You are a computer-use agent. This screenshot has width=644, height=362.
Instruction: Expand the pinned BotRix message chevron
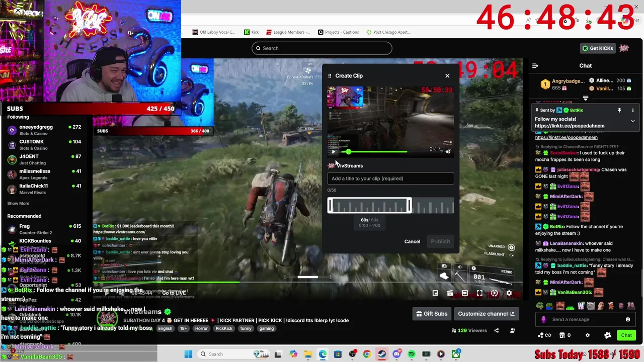633,121
